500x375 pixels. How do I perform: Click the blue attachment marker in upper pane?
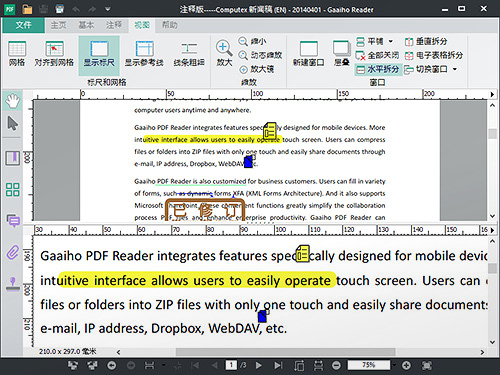(x=249, y=162)
